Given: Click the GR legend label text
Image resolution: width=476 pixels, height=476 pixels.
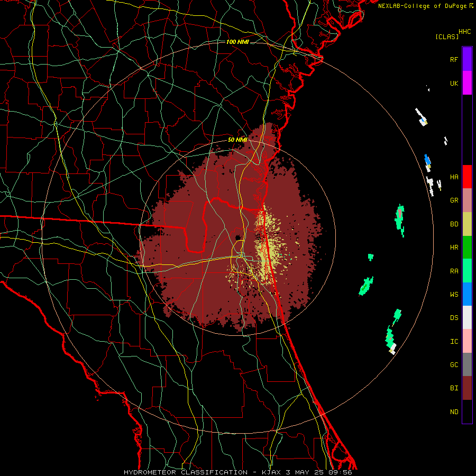Looking at the screenshot, I should pos(454,200).
